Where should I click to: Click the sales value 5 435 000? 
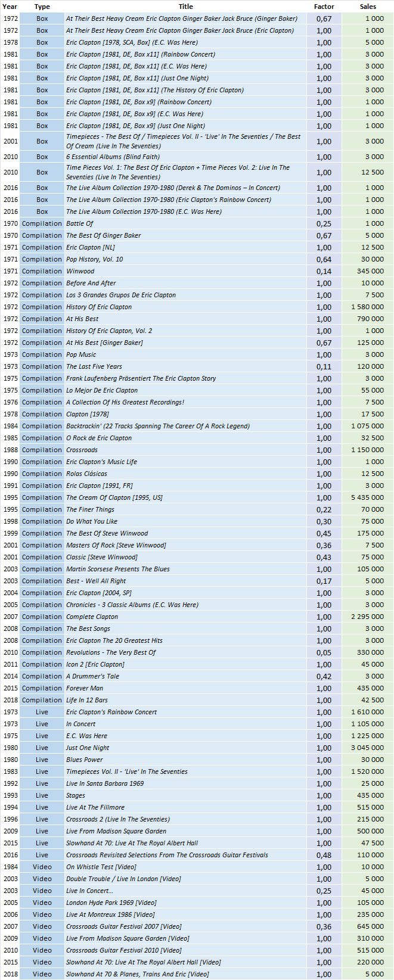coord(368,497)
